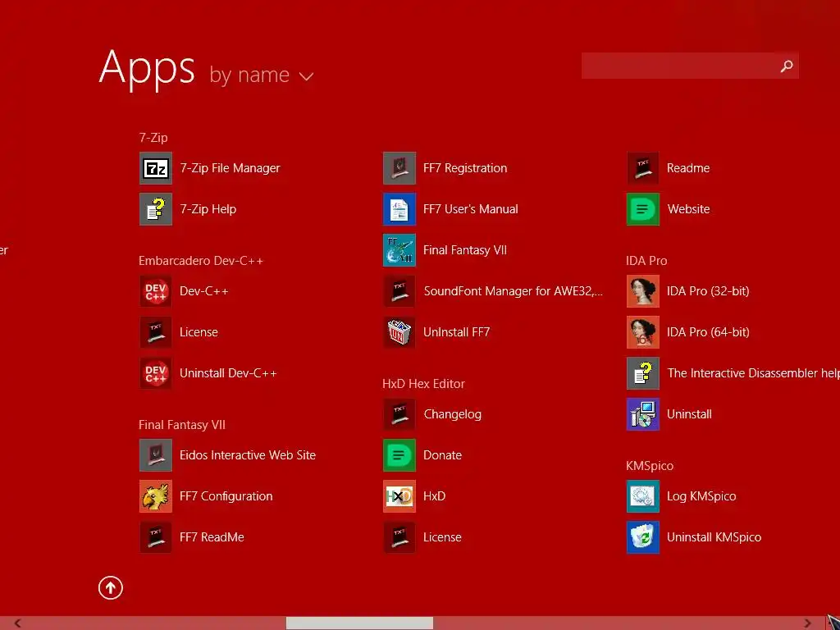The width and height of the screenshot is (840, 630).
Task: Select the Embarcadero Dev-C++ group header
Action: [201, 261]
